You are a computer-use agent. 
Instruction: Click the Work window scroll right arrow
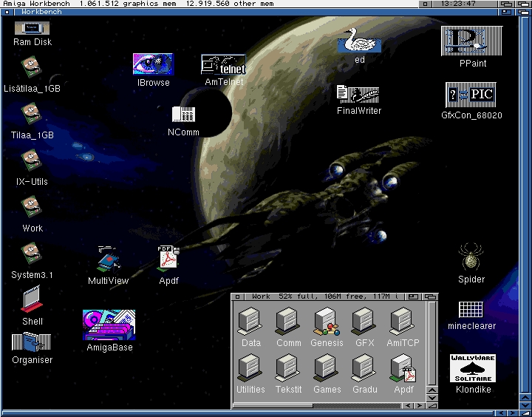click(x=419, y=405)
